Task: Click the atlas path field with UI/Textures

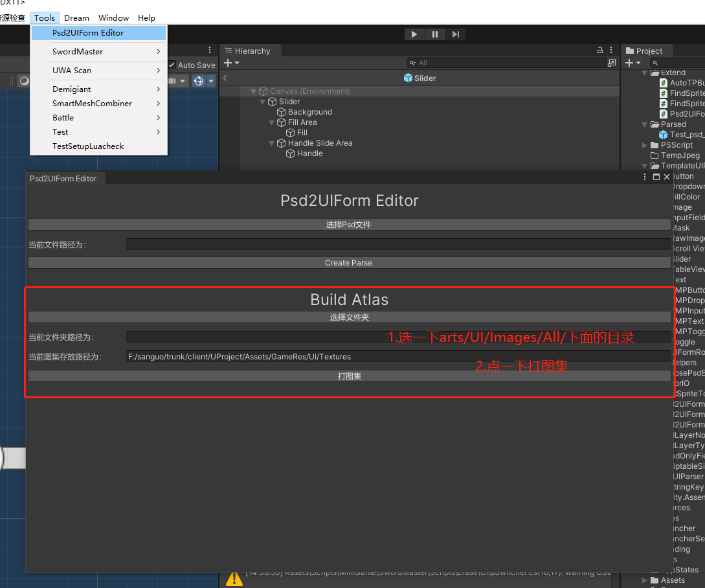Action: pyautogui.click(x=398, y=357)
